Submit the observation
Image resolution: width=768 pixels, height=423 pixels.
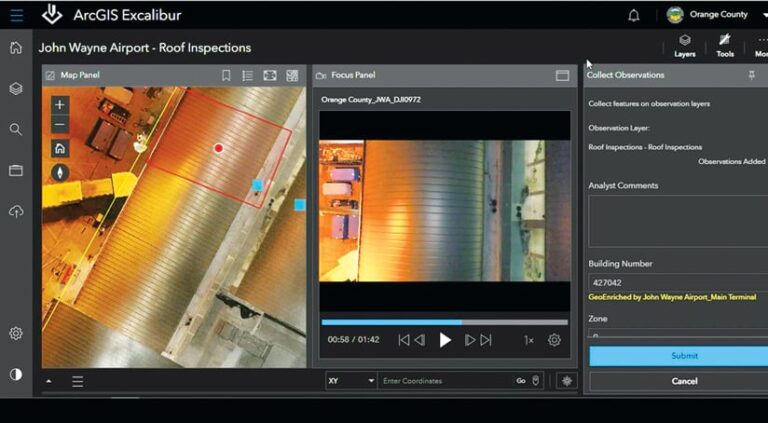[678, 356]
